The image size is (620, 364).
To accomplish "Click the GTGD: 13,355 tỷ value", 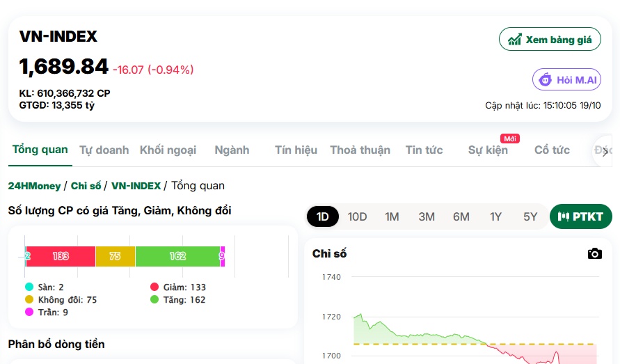I will (x=57, y=105).
